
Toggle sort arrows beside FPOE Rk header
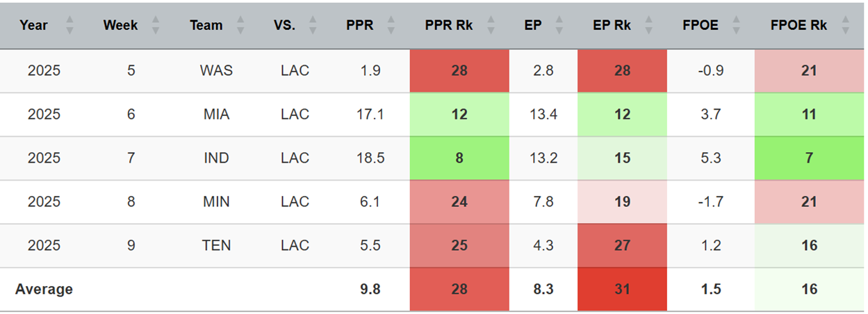coord(845,26)
